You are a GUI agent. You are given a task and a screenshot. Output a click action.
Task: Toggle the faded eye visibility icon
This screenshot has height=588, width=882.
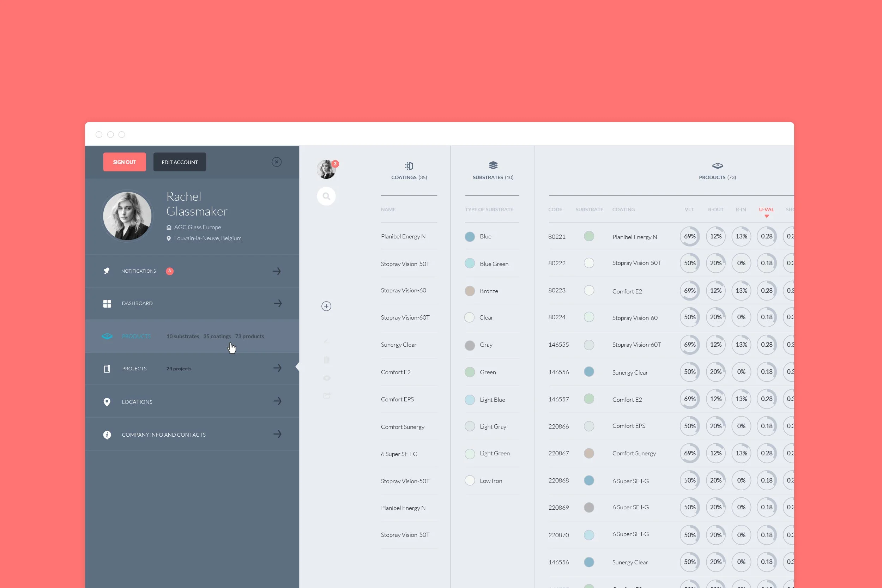[327, 378]
